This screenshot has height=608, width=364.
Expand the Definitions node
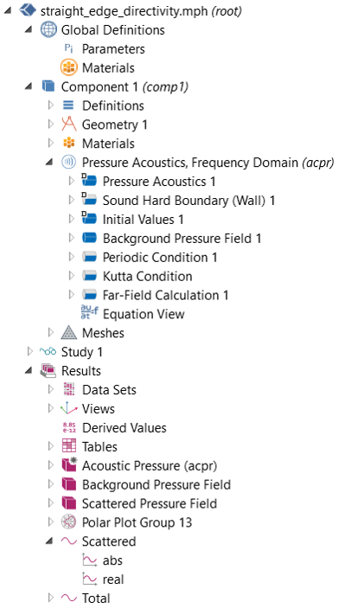click(50, 106)
